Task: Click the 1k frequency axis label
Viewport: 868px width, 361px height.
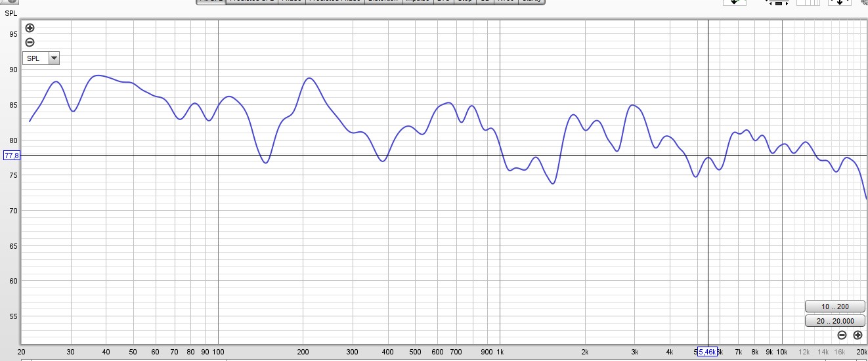Action: point(500,352)
